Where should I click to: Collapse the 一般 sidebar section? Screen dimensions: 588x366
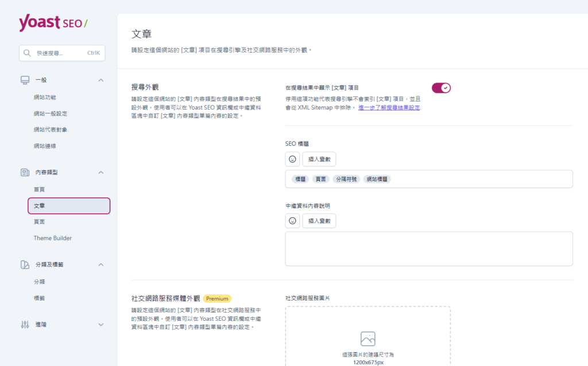[101, 80]
